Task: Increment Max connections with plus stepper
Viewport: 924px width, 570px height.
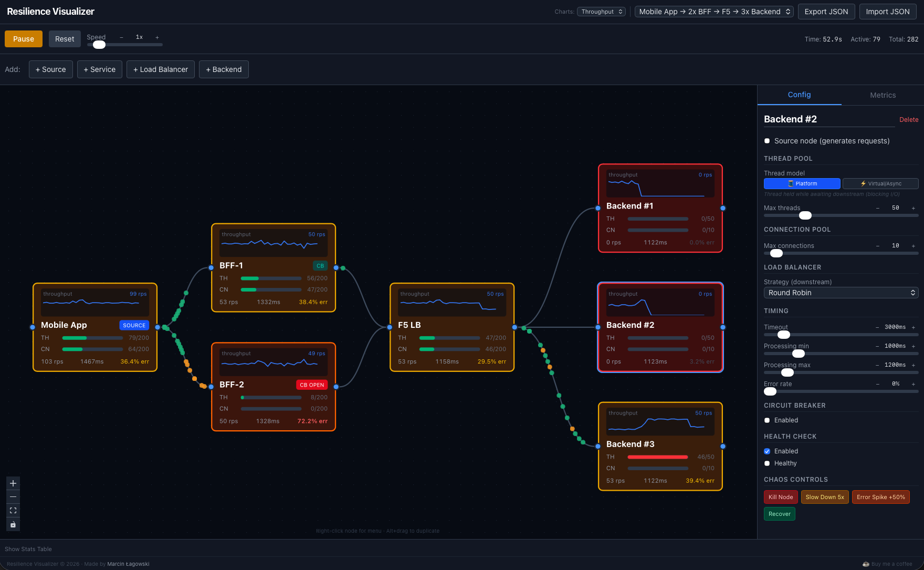Action: coord(913,245)
